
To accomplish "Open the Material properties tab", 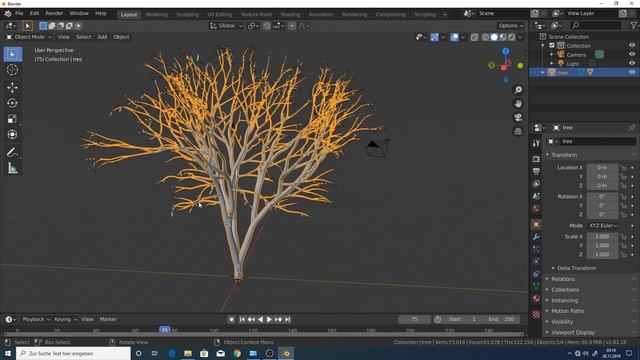I will (x=536, y=298).
